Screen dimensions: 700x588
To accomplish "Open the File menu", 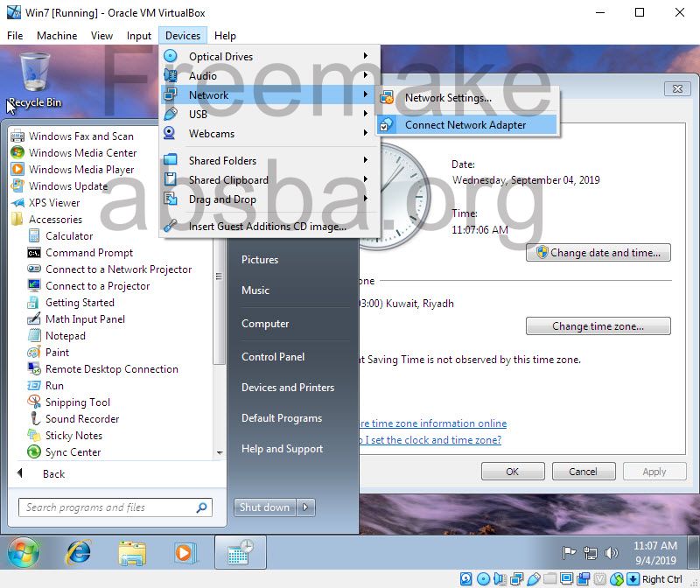I will click(x=15, y=36).
